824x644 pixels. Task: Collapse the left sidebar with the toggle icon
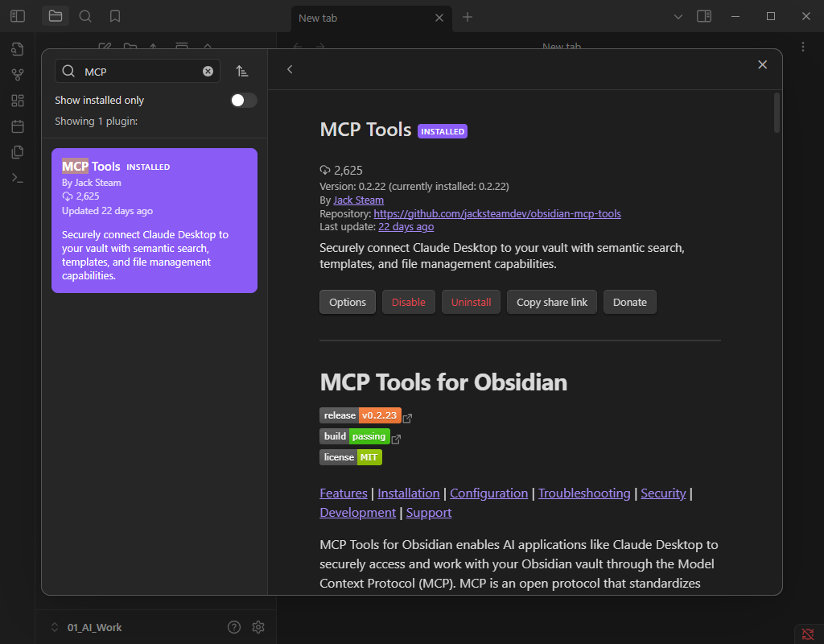pos(18,16)
